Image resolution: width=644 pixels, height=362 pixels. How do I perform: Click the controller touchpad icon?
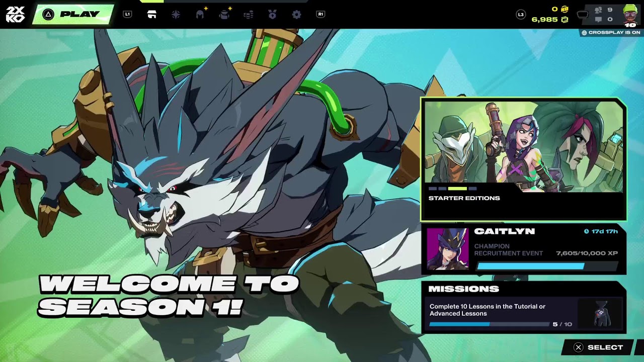[x=583, y=15]
